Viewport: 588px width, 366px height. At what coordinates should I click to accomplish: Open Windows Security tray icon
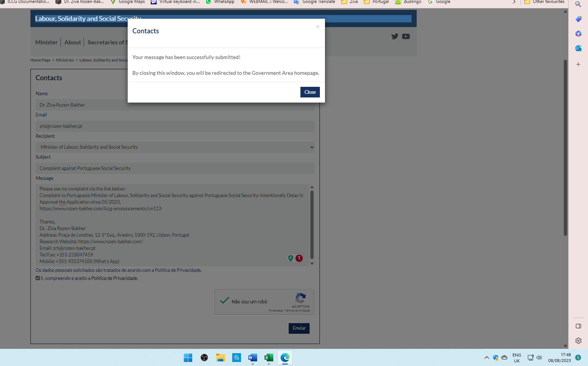[x=496, y=358]
